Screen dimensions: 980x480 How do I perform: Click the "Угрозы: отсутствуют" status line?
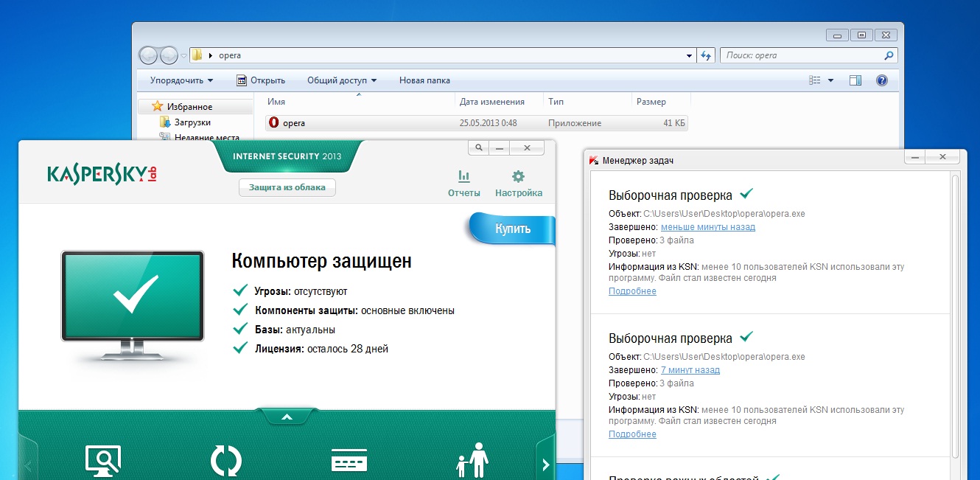(x=301, y=291)
